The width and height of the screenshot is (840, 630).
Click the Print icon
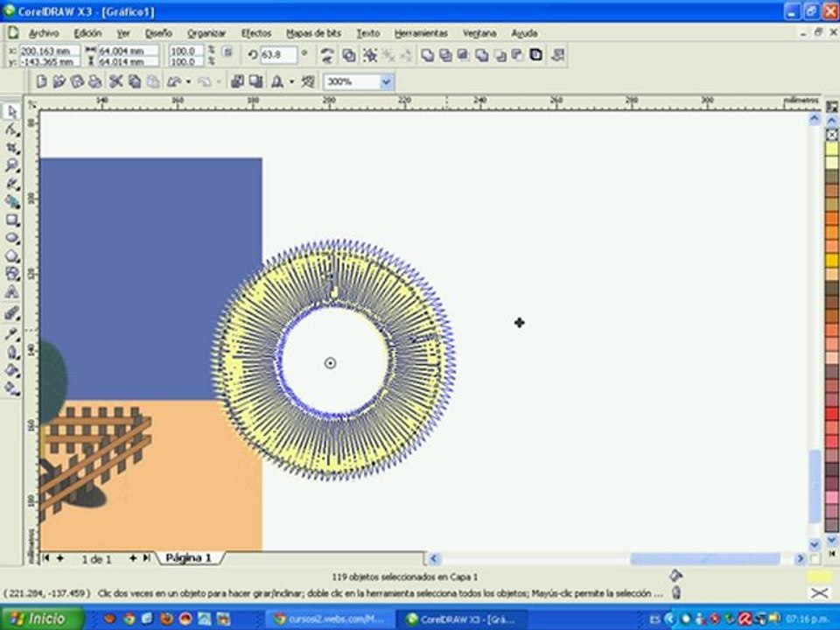click(x=95, y=81)
